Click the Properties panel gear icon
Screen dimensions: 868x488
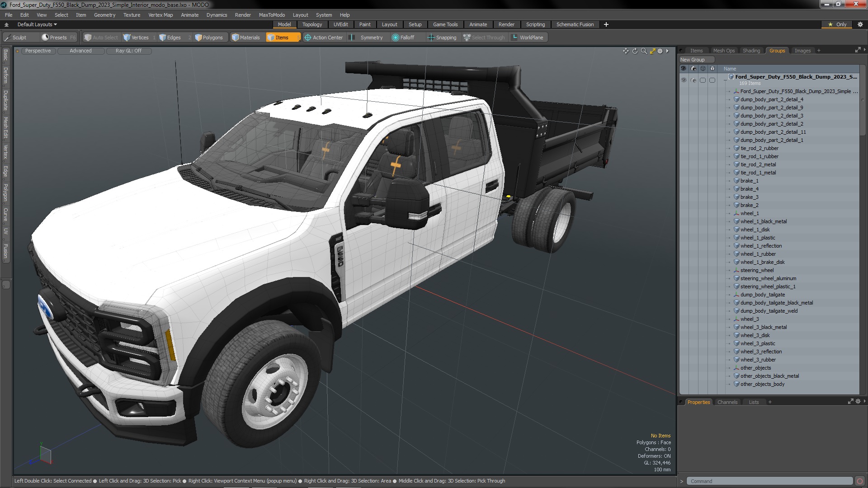[858, 401]
